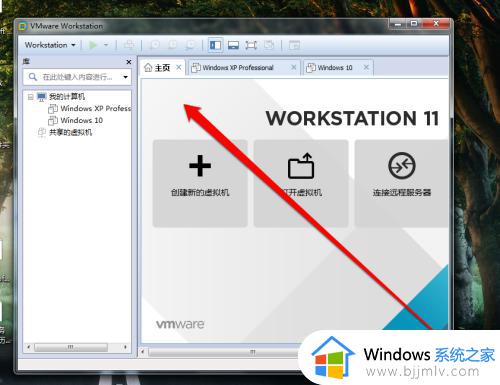
Task: Click the open folder upload icon
Action: 301,165
